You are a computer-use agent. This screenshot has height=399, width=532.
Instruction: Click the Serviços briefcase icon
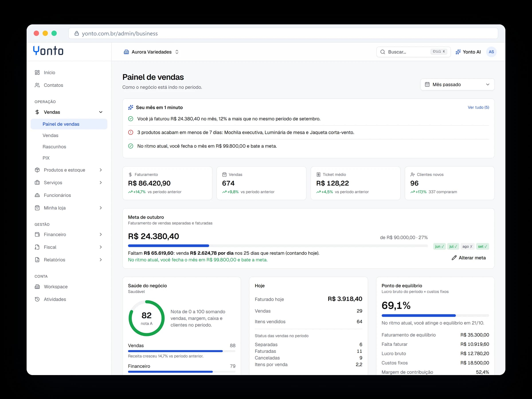coord(37,183)
